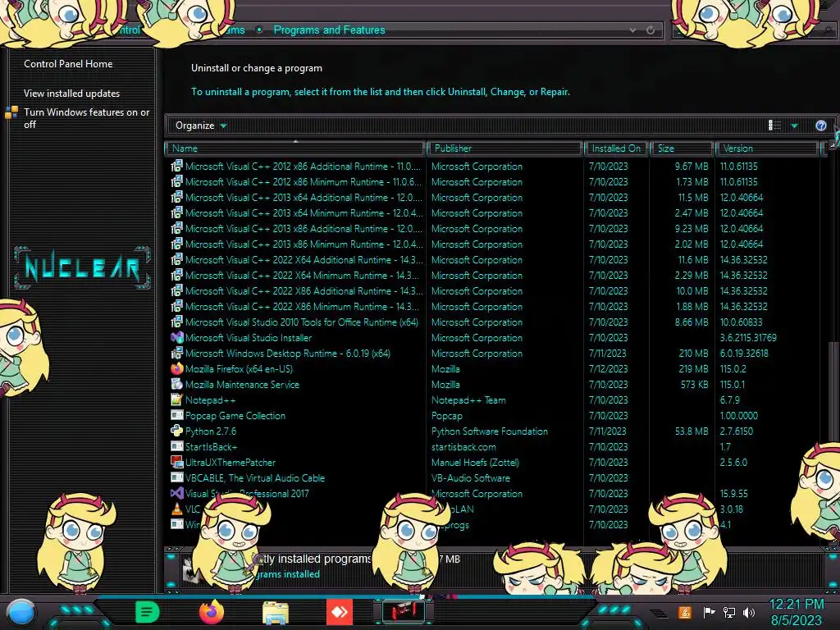The width and height of the screenshot is (840, 630).
Task: Select the Visual Studio Professional 2017 icon
Action: click(x=177, y=493)
